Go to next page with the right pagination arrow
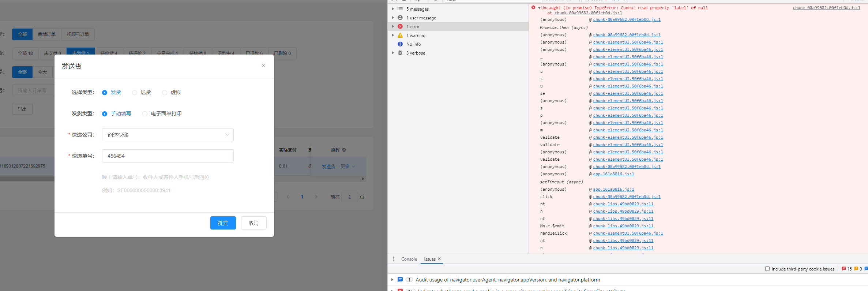This screenshot has height=291, width=868. [x=316, y=197]
